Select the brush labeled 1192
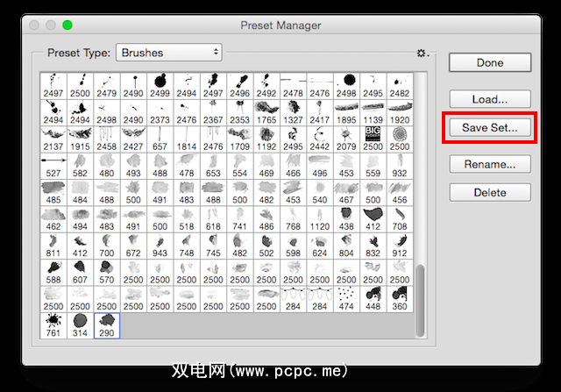Viewport: 561px width, 392px height. 266,139
